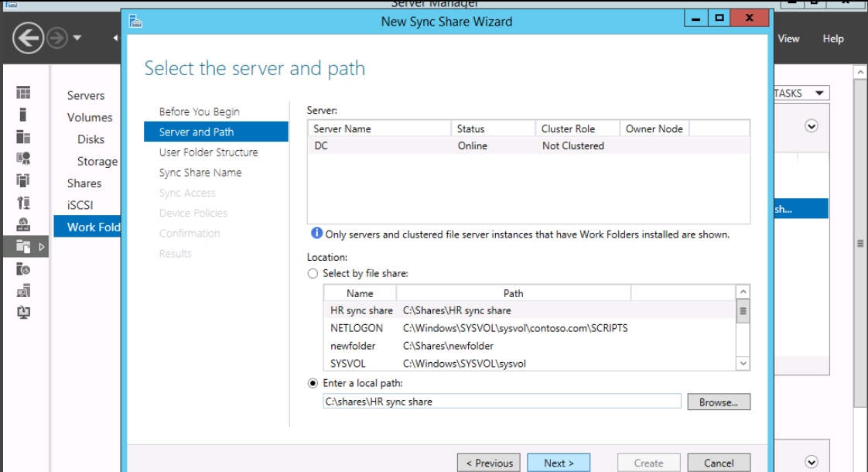This screenshot has width=868, height=472.
Task: Click the Browse... button
Action: 719,402
